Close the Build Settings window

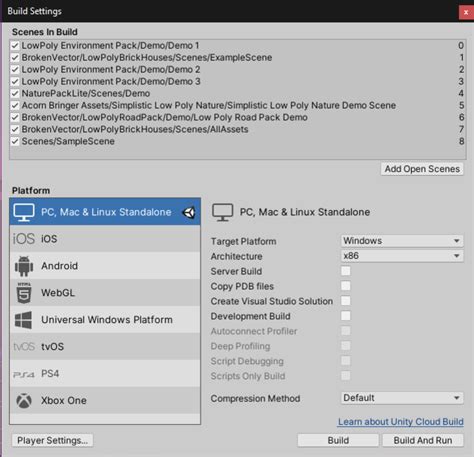point(466,13)
